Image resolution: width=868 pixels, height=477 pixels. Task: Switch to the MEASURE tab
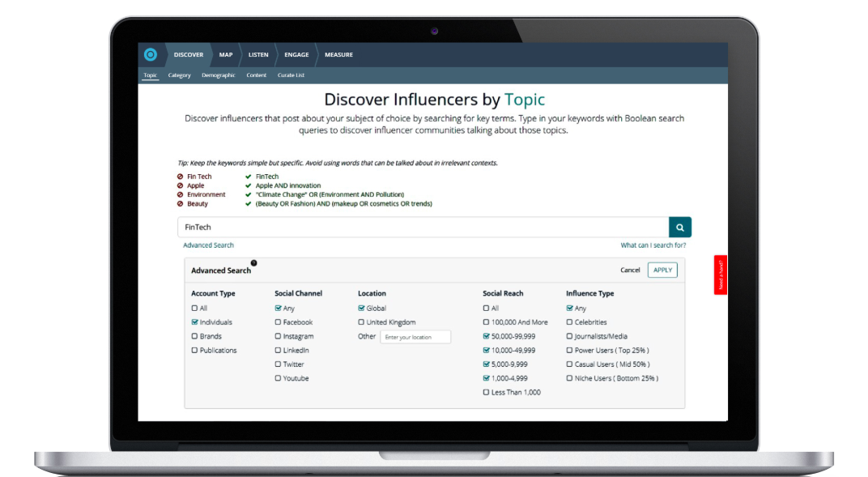338,54
